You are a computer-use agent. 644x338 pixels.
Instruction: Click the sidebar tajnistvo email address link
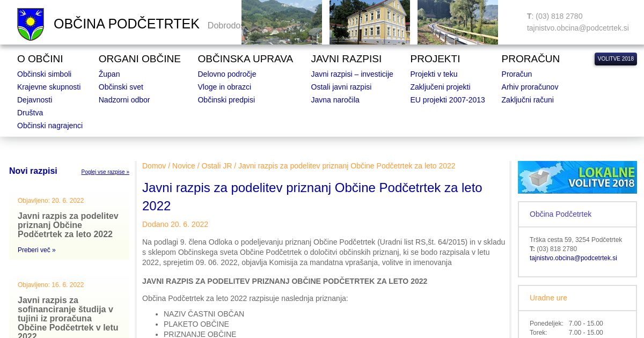point(573,258)
